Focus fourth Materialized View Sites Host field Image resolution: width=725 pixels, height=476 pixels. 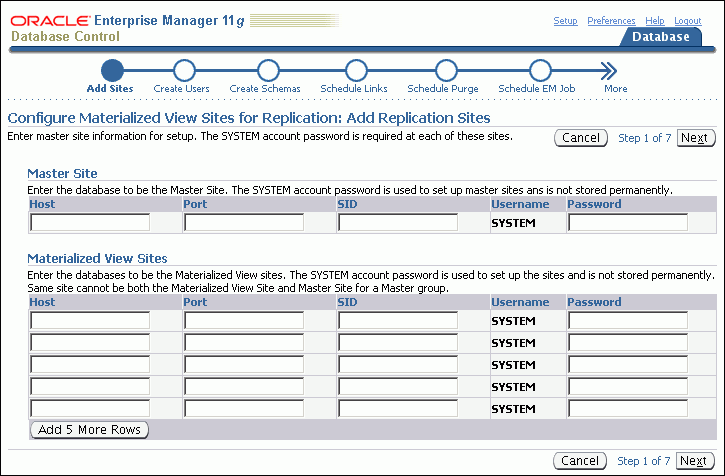click(90, 386)
